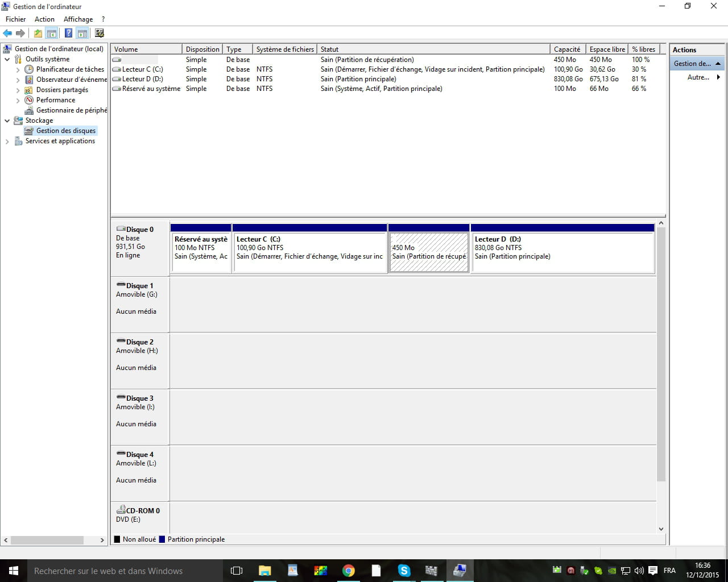Select Lecteur C row in volume list

pyautogui.click(x=142, y=69)
